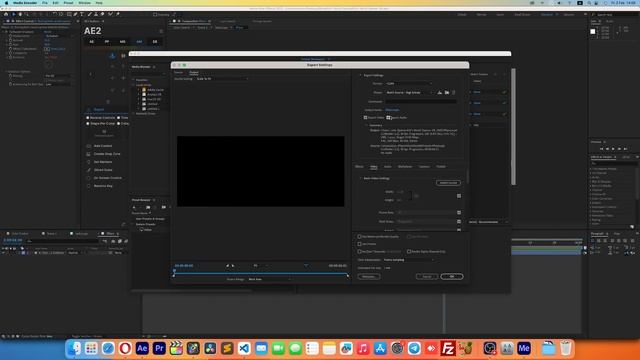
Task: Launch FileZilla from the Dock
Action: 448,348
